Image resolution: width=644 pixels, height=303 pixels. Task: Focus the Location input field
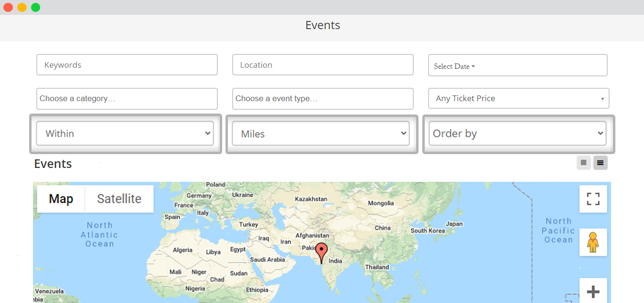pos(322,65)
